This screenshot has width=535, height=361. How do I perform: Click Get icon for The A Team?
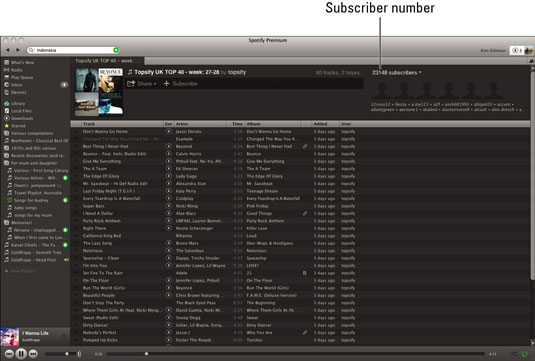point(169,169)
